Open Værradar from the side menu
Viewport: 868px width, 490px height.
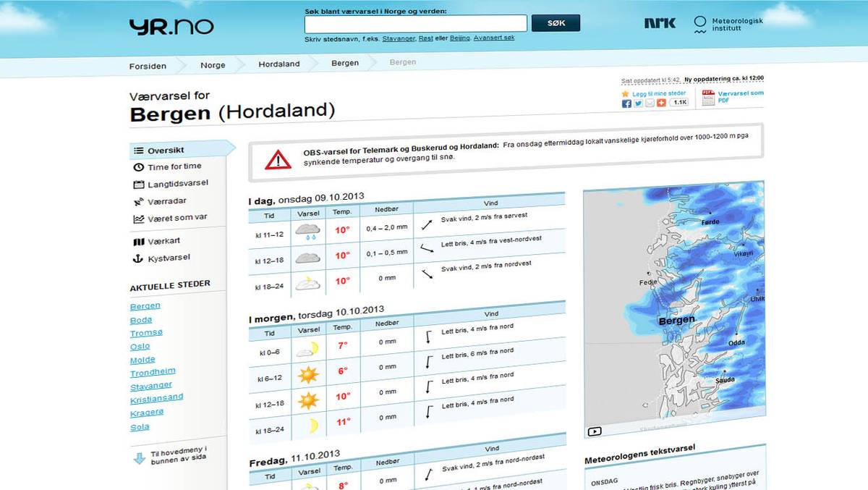point(166,201)
